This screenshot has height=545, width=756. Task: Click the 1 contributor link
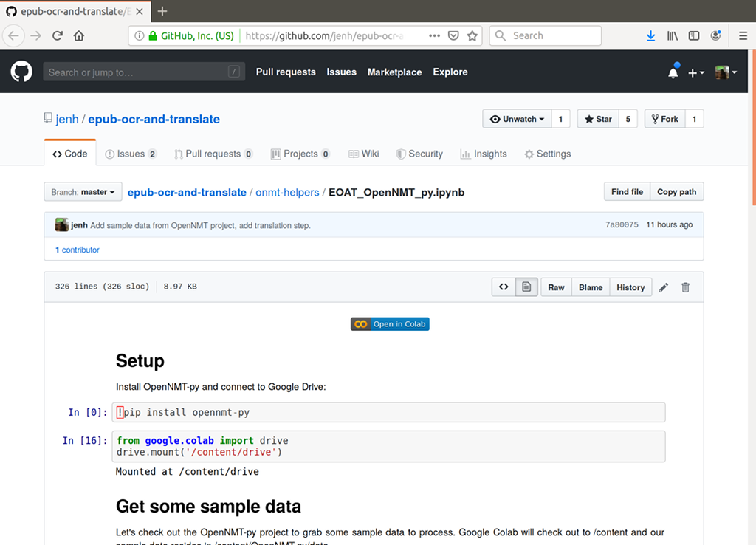(77, 250)
